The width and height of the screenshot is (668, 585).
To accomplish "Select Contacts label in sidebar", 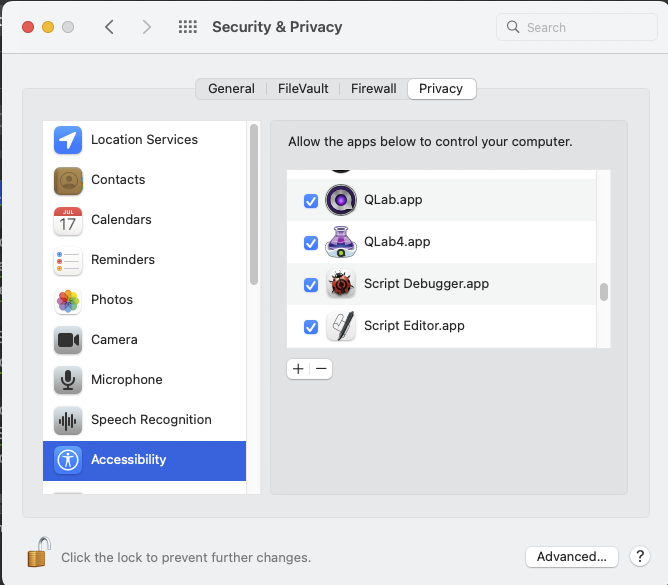I will [x=118, y=180].
